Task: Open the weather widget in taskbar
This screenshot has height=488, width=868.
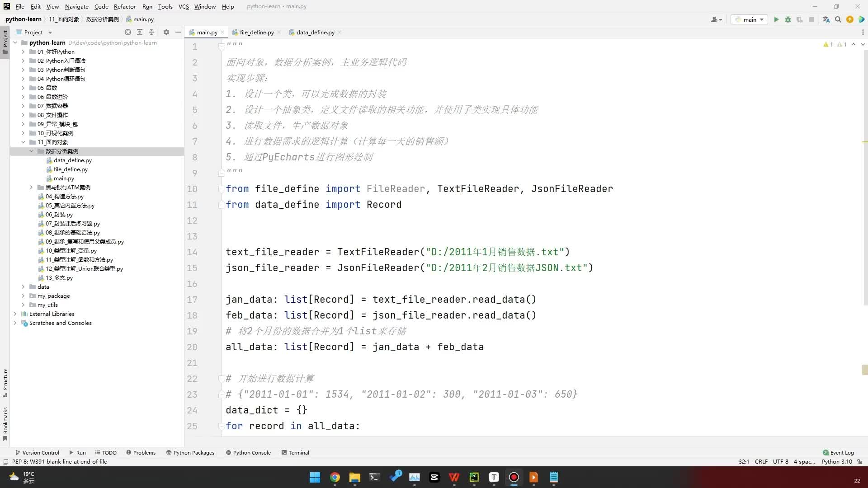Action: pos(22,477)
